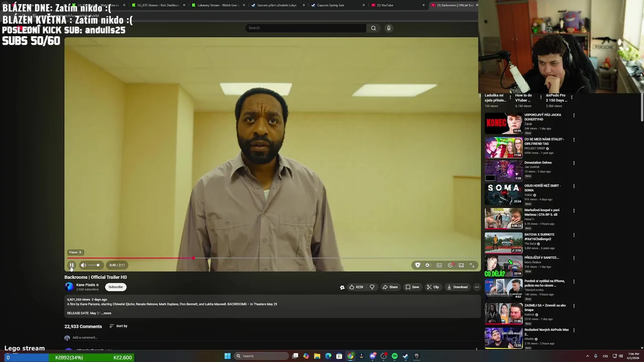Open the Windows Start menu
Screen dimensions: 644x362
(227, 356)
